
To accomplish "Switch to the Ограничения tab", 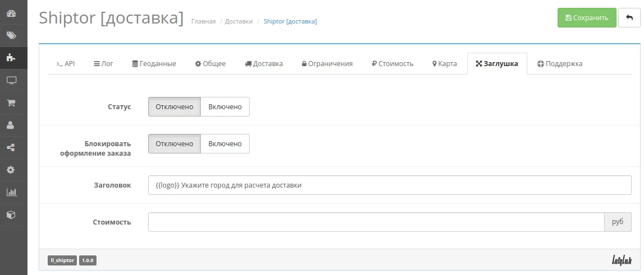I will [328, 63].
